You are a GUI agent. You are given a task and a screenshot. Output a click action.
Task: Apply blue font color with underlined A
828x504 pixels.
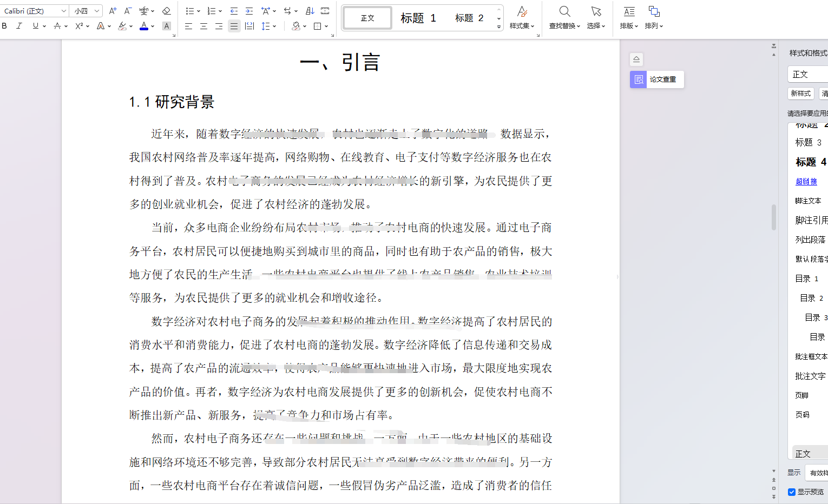coord(144,26)
